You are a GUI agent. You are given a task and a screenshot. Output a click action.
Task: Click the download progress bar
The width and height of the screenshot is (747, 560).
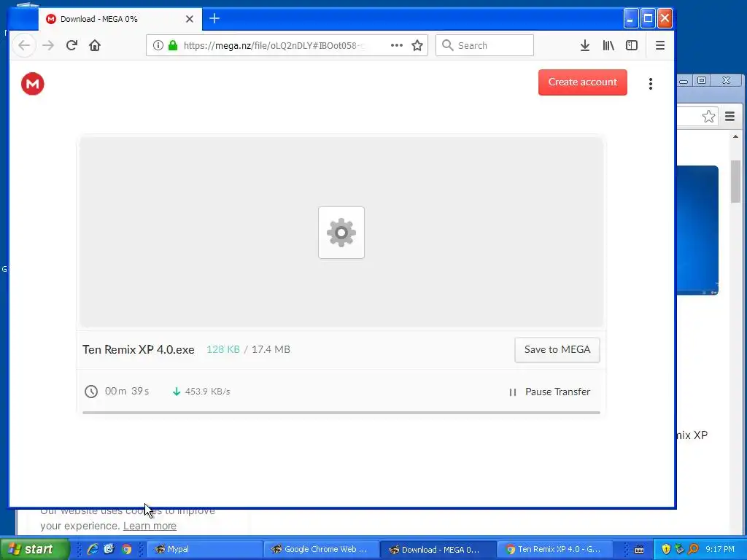point(341,413)
